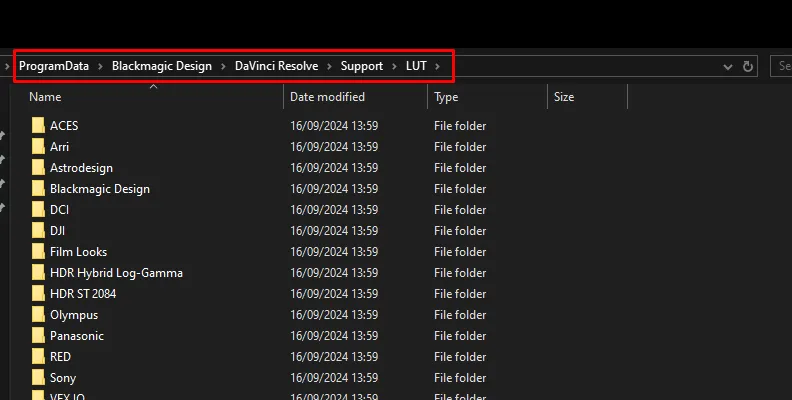Click the RED folder icon

click(x=39, y=357)
